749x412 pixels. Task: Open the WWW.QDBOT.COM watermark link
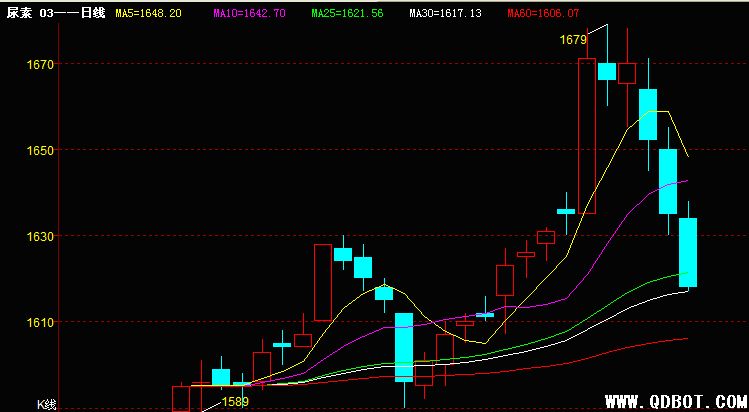click(675, 401)
